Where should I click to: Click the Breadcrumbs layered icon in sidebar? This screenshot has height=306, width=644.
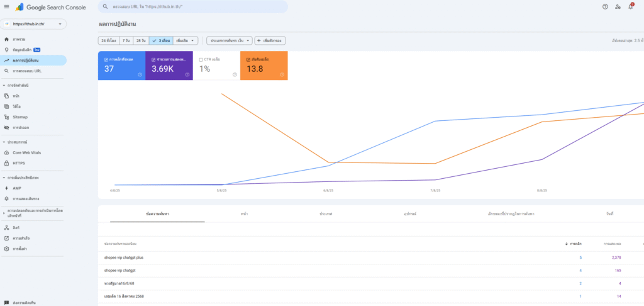6,199
